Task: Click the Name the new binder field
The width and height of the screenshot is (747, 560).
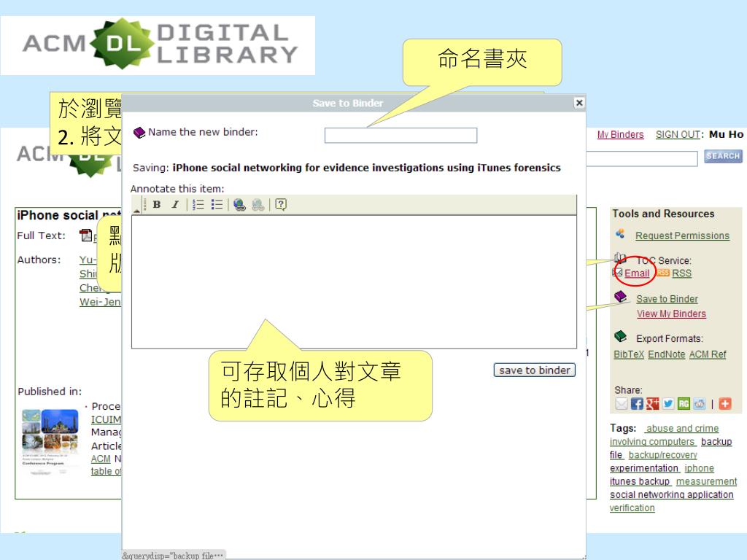Action: 400,135
